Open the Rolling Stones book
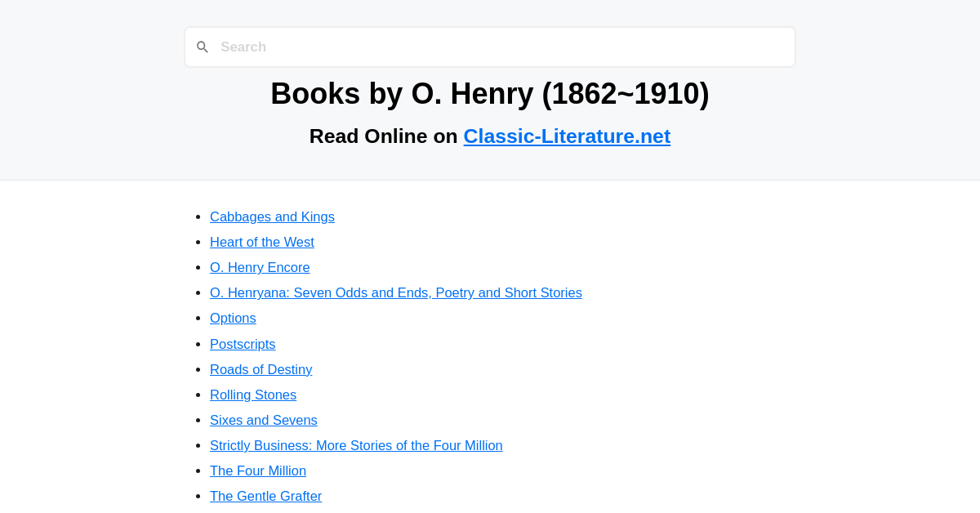 click(253, 395)
